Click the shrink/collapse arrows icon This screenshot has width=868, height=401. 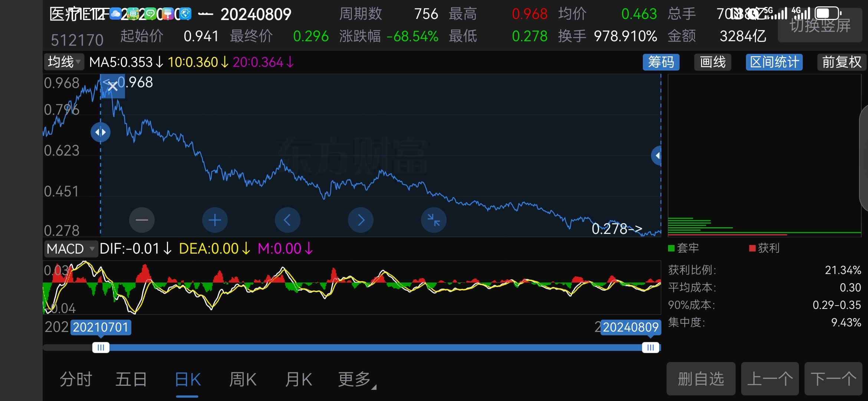(x=433, y=220)
